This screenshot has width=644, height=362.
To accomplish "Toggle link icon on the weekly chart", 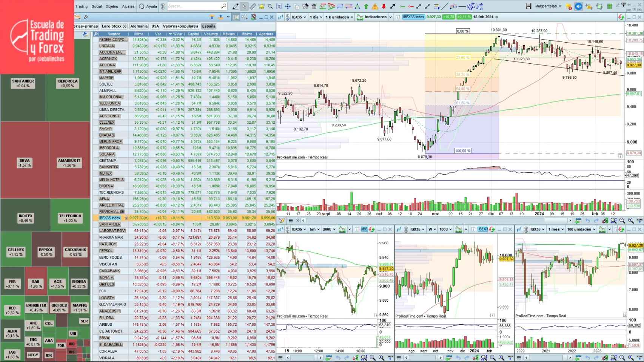I will [x=406, y=229].
